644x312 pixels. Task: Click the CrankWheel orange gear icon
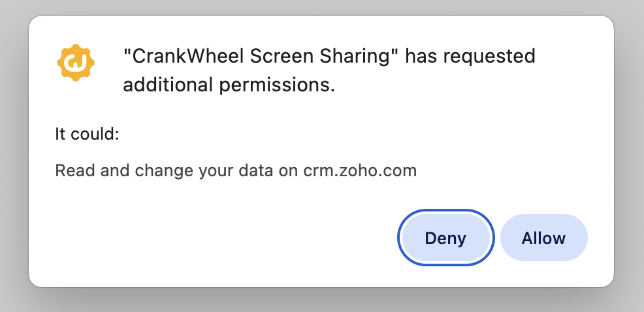(x=76, y=63)
